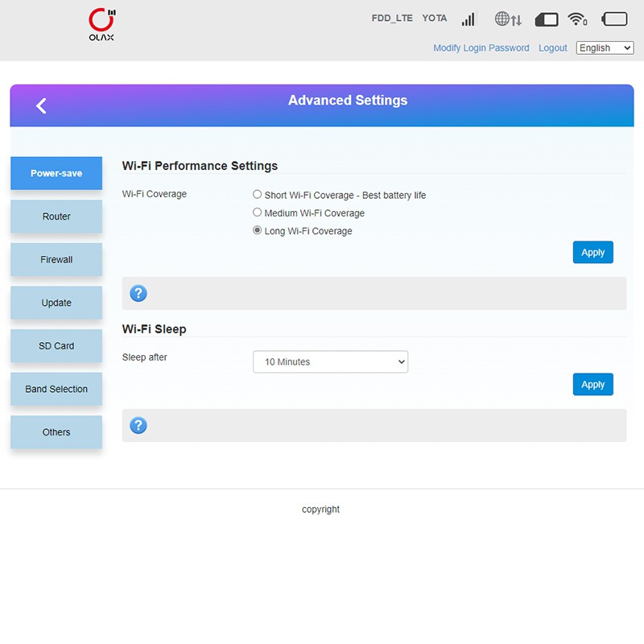Open help icon under Wi-Fi Performance Settings
The height and width of the screenshot is (644, 644).
[x=138, y=294]
